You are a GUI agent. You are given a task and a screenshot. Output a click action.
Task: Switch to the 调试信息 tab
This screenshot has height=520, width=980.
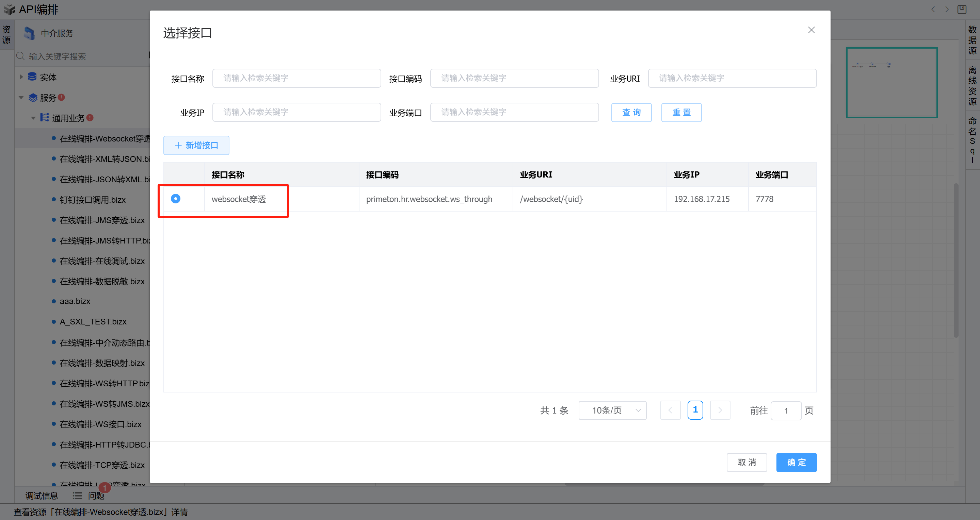pyautogui.click(x=42, y=496)
